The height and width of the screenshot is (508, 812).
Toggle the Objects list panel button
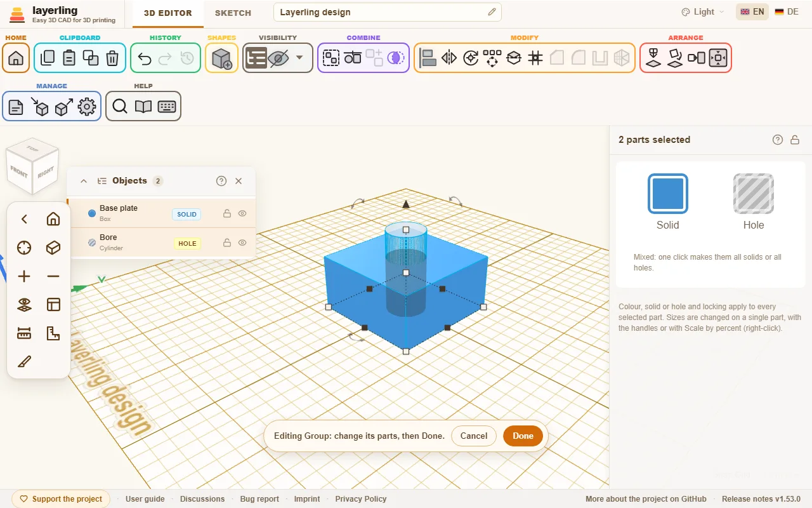pos(256,58)
